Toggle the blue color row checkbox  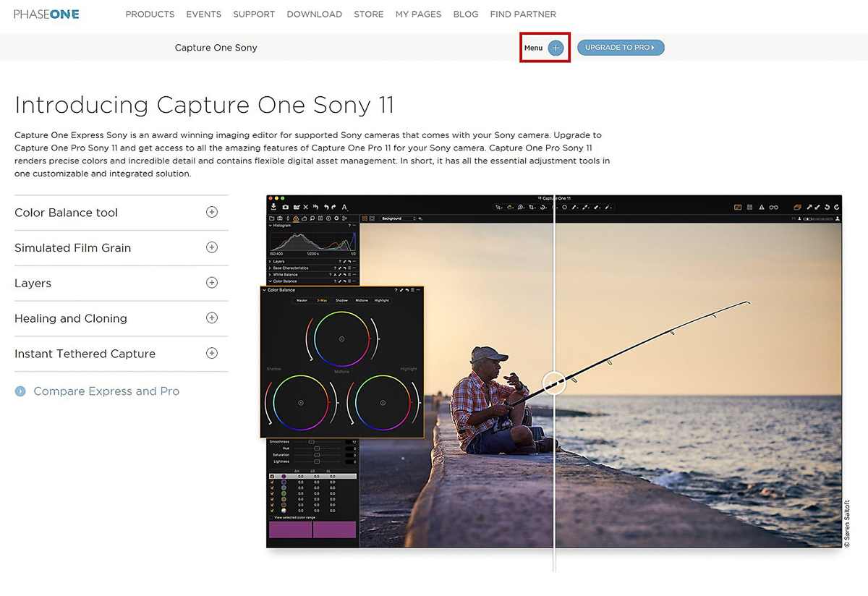pos(272,482)
